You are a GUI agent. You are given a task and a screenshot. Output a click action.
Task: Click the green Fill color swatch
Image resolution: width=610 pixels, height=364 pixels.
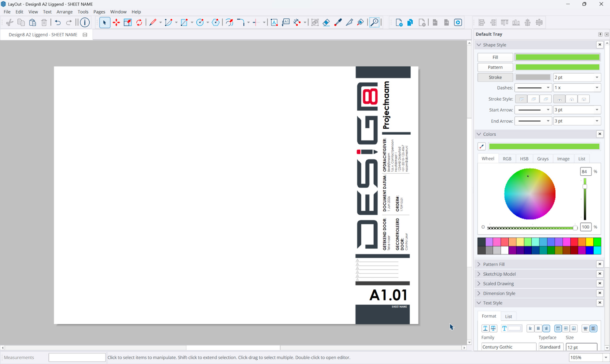(x=557, y=57)
